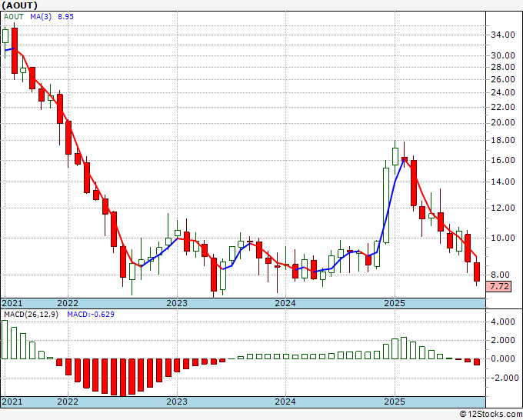Click the 18.00 price axis label

click(x=503, y=141)
